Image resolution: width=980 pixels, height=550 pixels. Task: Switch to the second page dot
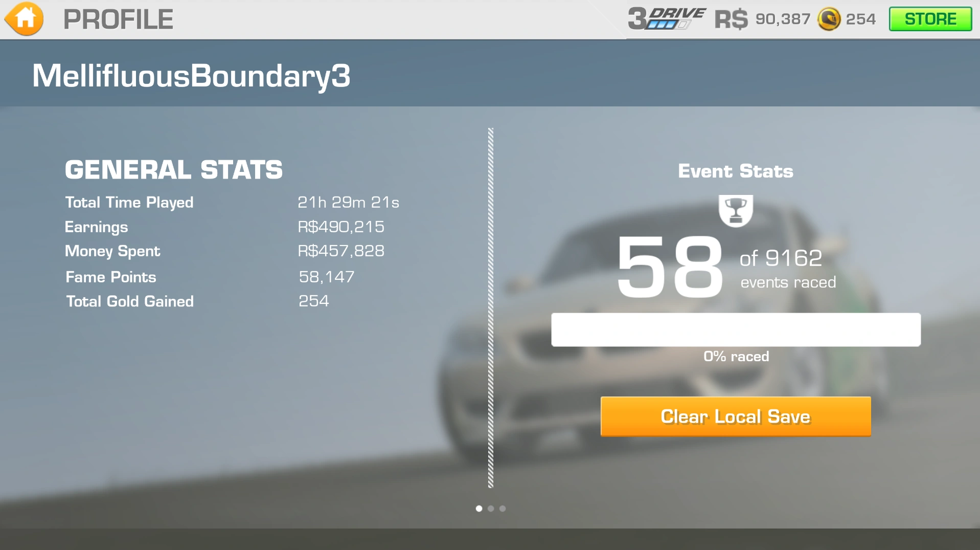coord(491,509)
